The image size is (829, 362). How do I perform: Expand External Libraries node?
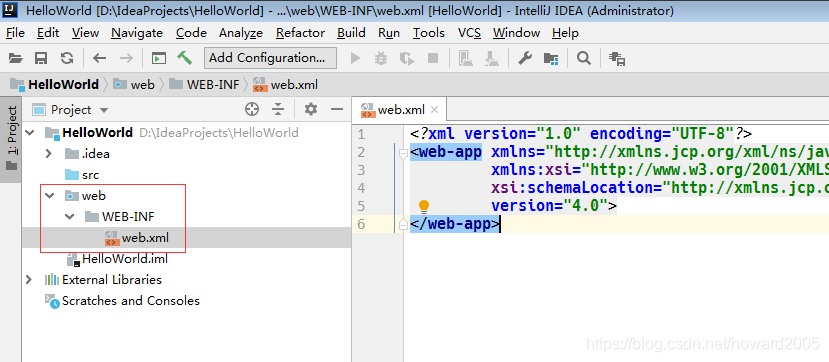pos(29,280)
